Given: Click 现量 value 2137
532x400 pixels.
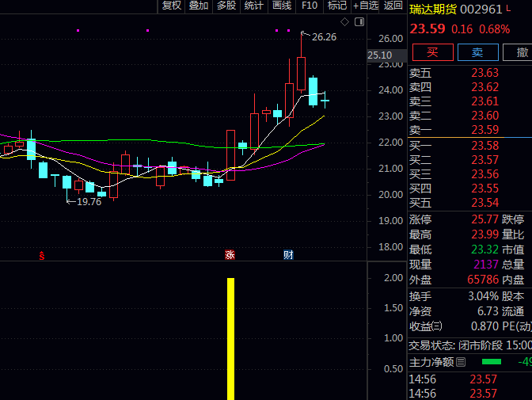Looking at the screenshot, I should (x=486, y=265).
